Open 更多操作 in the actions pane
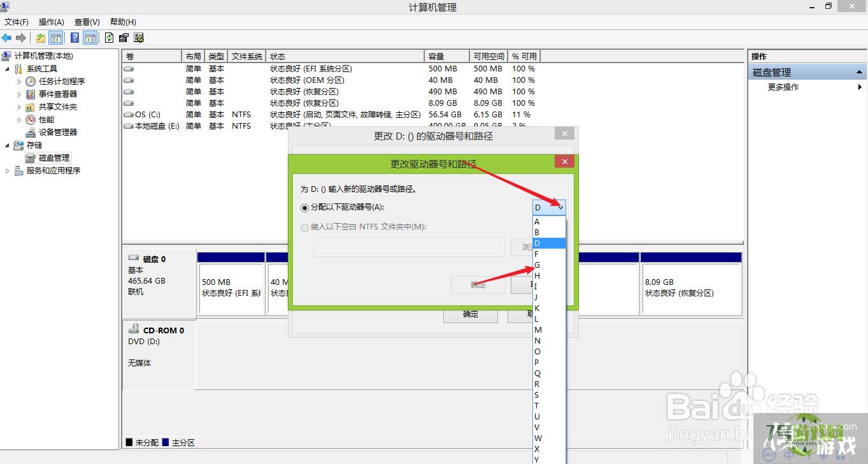The image size is (868, 464). click(x=783, y=87)
